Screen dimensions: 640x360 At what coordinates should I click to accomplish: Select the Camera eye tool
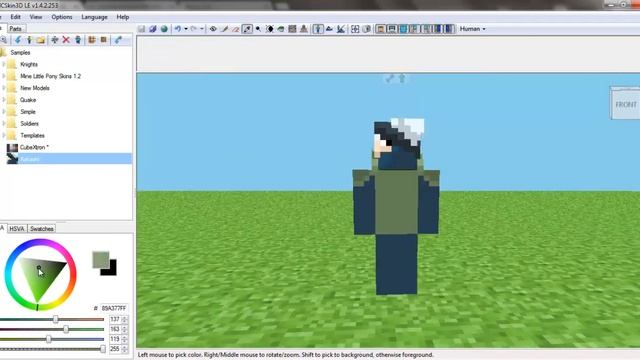[213, 29]
